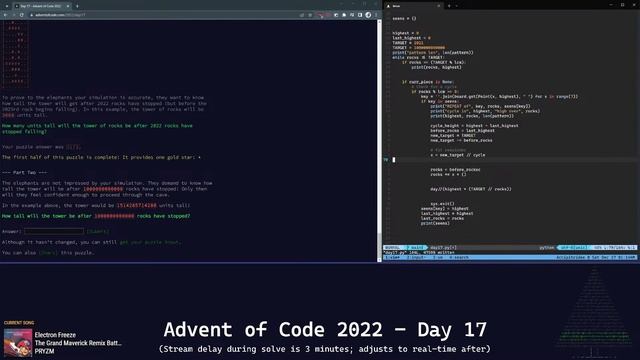This screenshot has height=360, width=640.
Task: Click the NORMAL mode indicator in vim
Action: [393, 247]
